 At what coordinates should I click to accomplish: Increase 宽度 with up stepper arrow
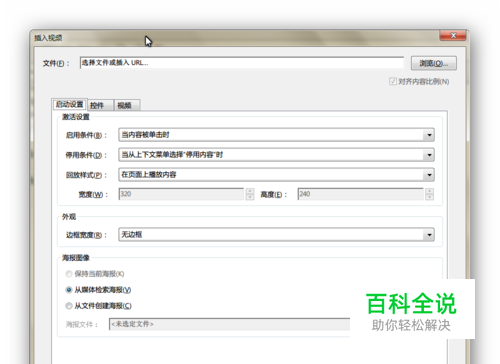point(250,191)
